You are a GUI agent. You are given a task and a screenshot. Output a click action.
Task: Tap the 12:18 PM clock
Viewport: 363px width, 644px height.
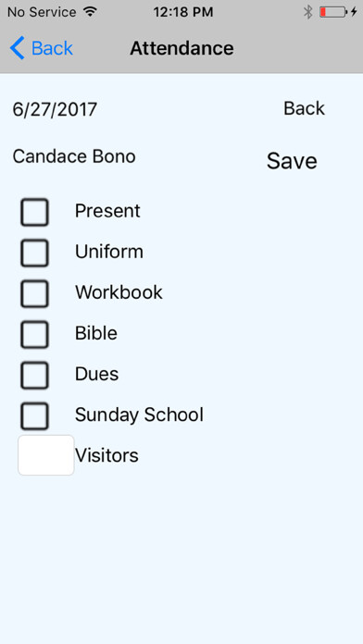point(183,12)
